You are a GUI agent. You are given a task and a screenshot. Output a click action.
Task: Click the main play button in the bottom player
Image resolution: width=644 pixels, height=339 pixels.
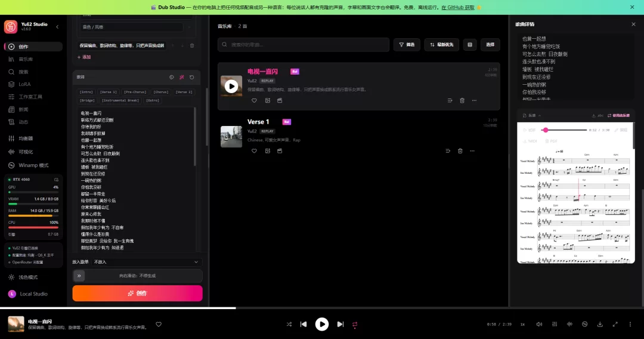pyautogui.click(x=321, y=324)
